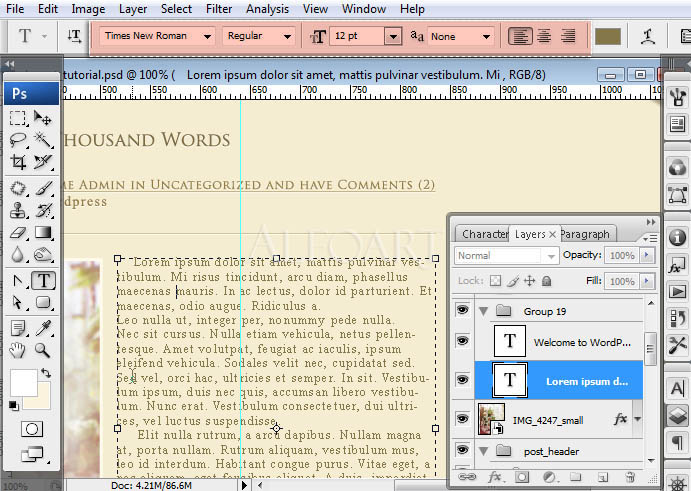Open the Layer menu
This screenshot has width=691, height=491.
133,9
